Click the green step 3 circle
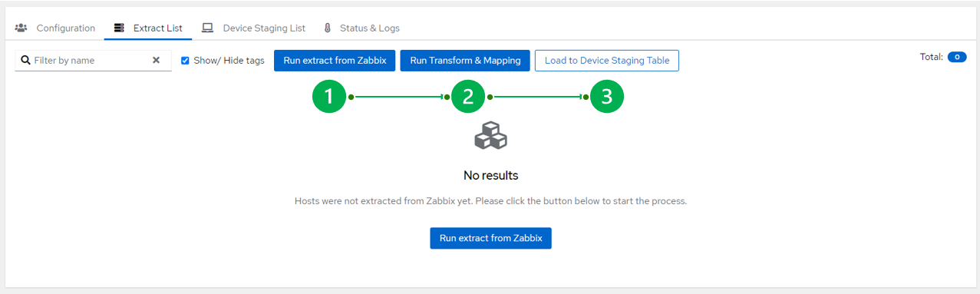The height and width of the screenshot is (294, 980). 607,97
